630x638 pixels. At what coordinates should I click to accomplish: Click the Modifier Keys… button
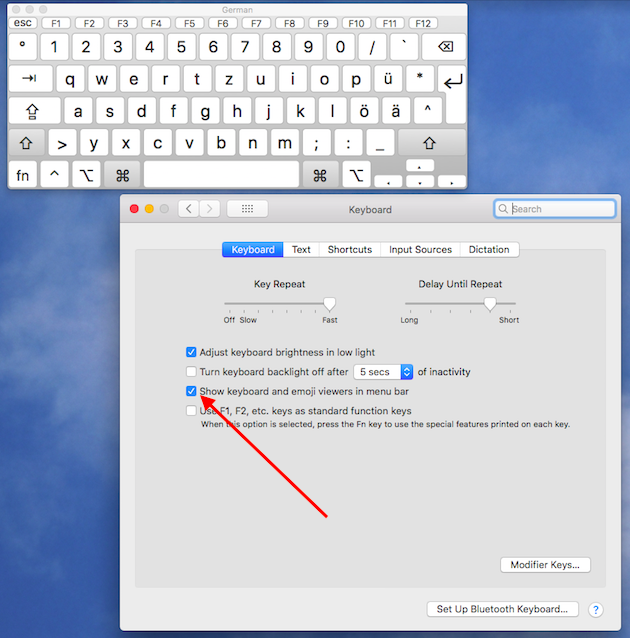pos(544,565)
